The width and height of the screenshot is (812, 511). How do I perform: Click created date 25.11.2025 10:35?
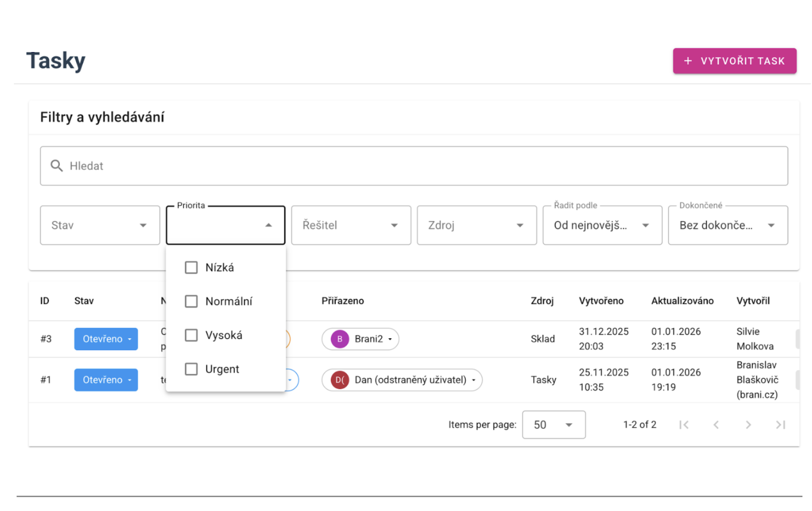tap(604, 380)
